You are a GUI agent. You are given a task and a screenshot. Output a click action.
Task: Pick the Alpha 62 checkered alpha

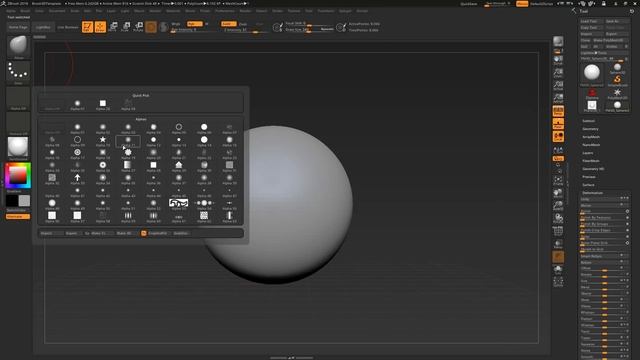tap(204, 216)
